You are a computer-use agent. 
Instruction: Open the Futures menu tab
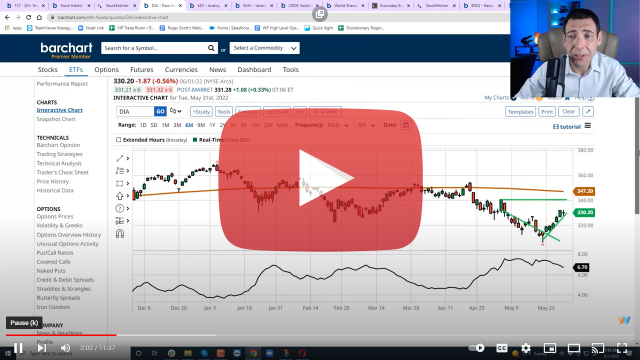point(142,70)
